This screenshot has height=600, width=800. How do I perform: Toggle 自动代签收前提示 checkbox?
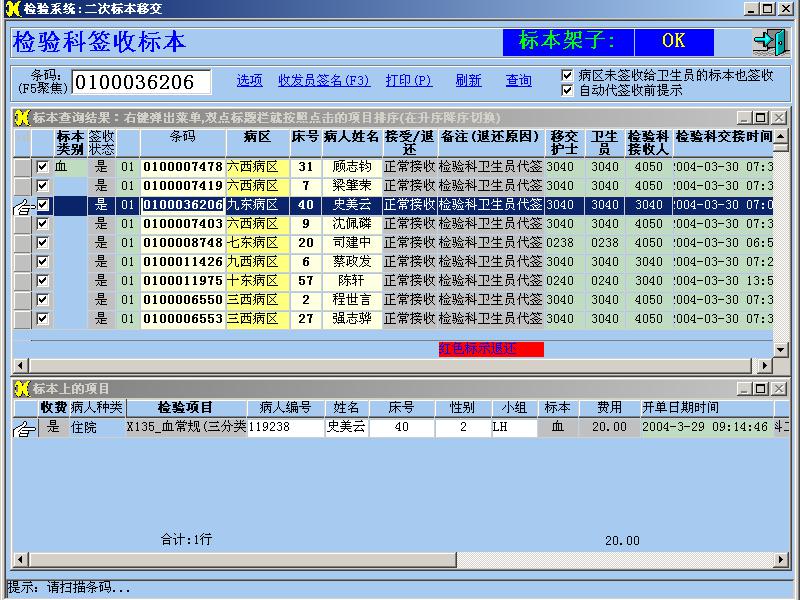(567, 90)
